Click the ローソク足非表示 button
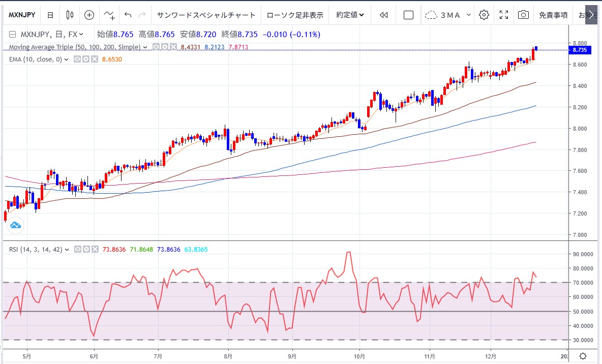Screen dimensions: 602x364 click(295, 15)
